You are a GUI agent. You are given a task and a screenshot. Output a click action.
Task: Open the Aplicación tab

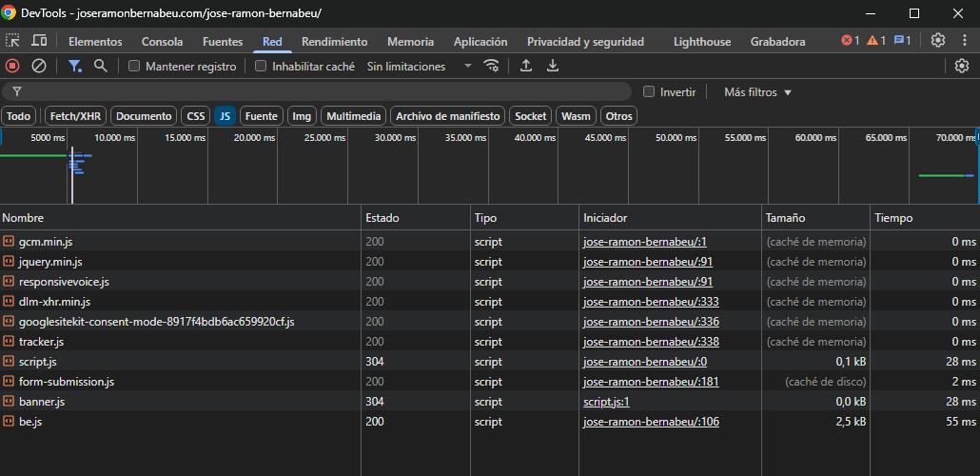point(480,42)
